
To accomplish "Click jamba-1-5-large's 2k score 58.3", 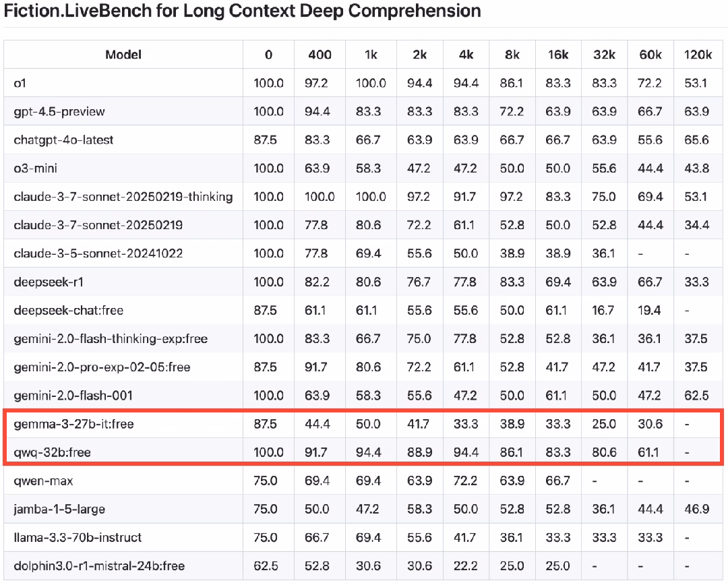I will pyautogui.click(x=419, y=510).
